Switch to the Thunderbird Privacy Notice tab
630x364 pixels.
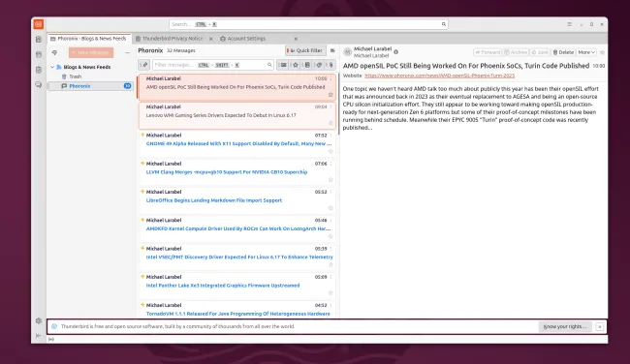tap(173, 39)
